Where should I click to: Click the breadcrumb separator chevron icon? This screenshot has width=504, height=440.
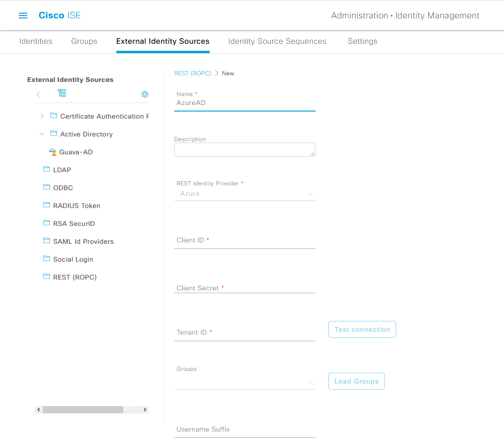coord(217,73)
